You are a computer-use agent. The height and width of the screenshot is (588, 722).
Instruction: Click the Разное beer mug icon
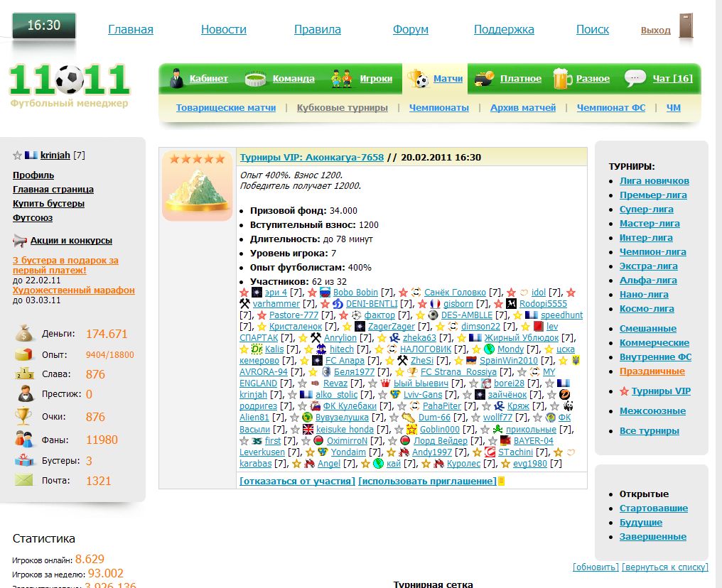[562, 78]
